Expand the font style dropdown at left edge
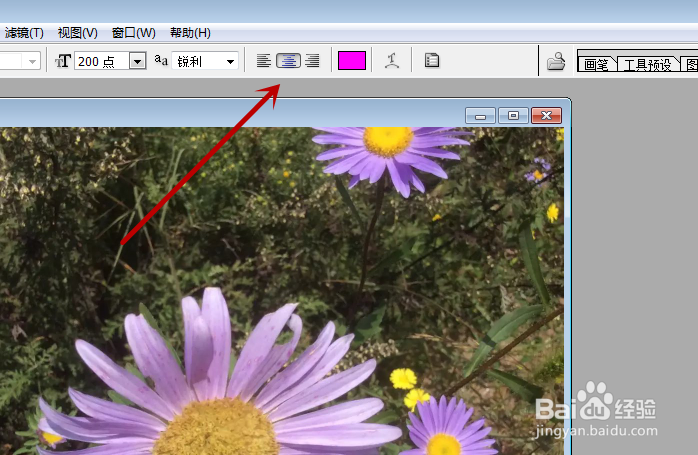 pos(32,61)
